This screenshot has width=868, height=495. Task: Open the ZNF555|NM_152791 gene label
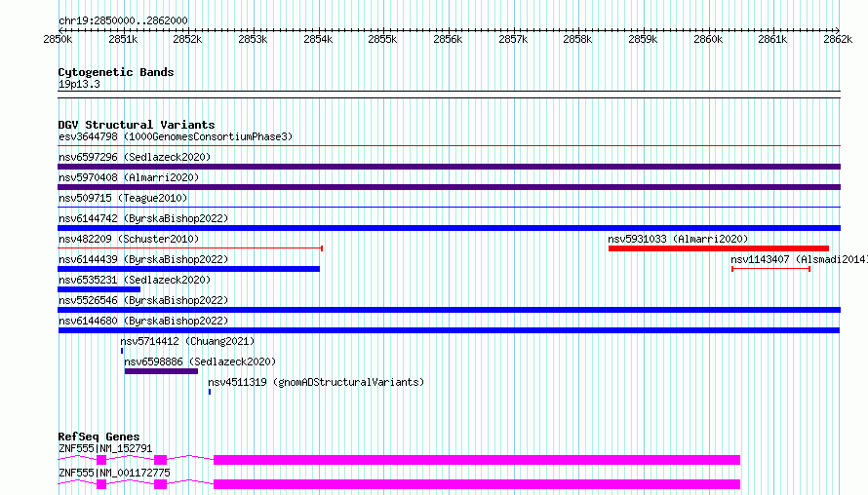105,448
